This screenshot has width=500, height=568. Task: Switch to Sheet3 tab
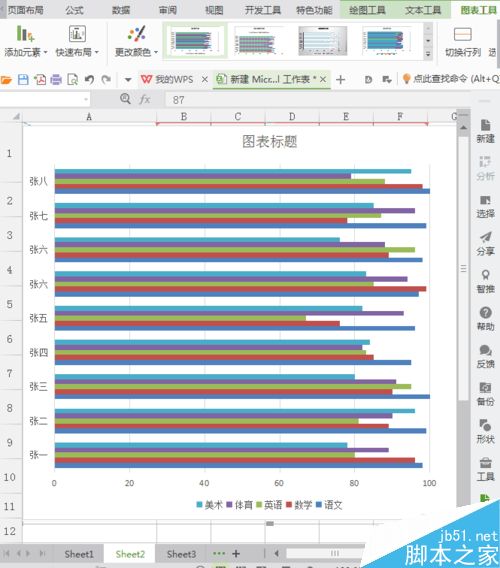coord(181,554)
